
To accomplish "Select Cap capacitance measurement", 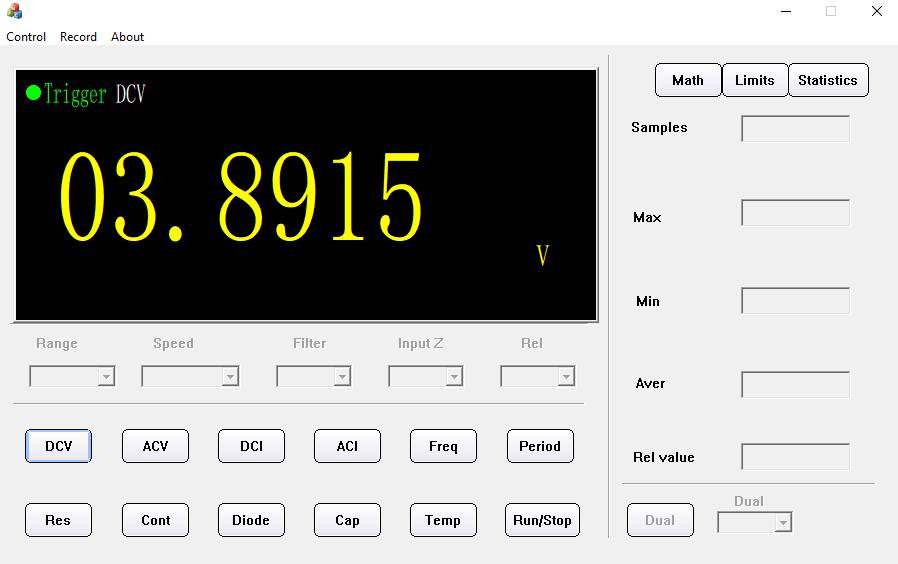I will [x=347, y=520].
